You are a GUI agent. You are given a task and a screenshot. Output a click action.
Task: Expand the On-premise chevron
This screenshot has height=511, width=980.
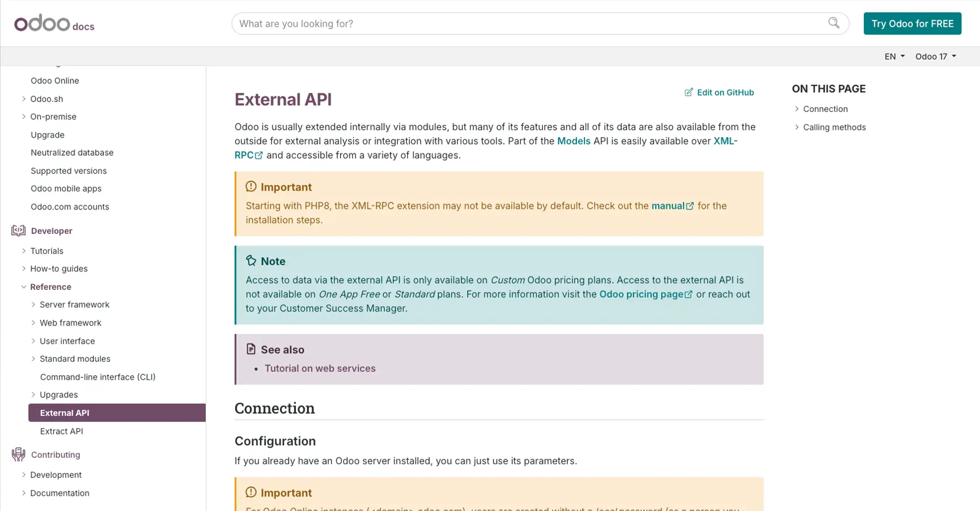pos(24,117)
